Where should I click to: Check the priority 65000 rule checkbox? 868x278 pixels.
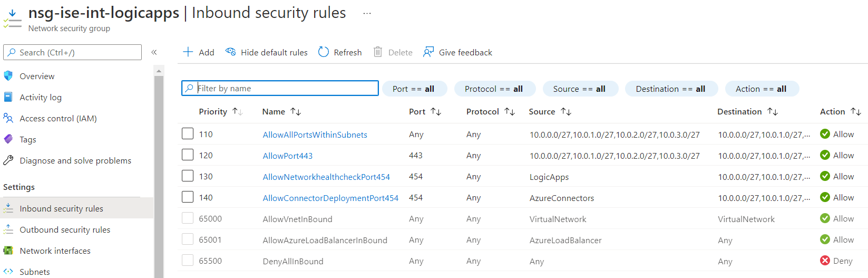[188, 218]
